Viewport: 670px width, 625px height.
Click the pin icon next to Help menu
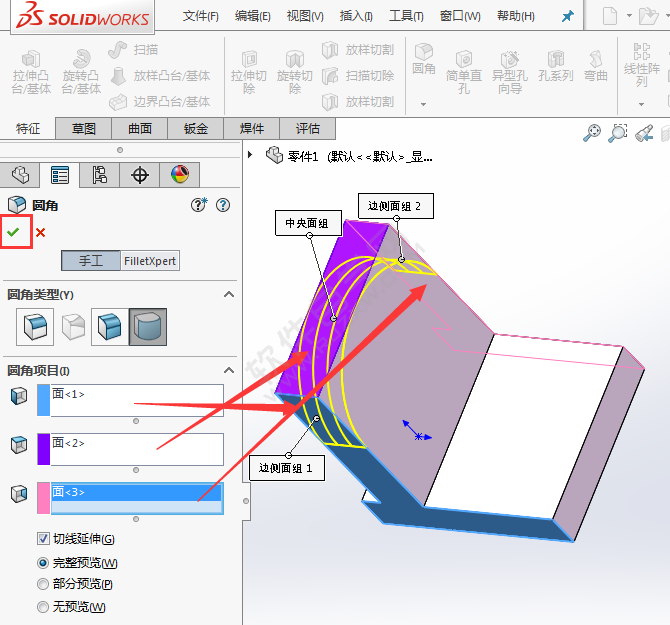[568, 17]
